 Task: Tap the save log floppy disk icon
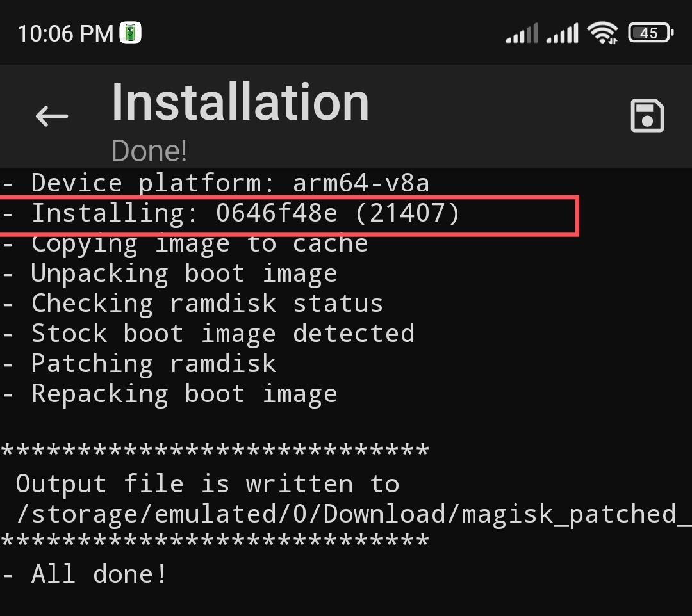[x=647, y=115]
